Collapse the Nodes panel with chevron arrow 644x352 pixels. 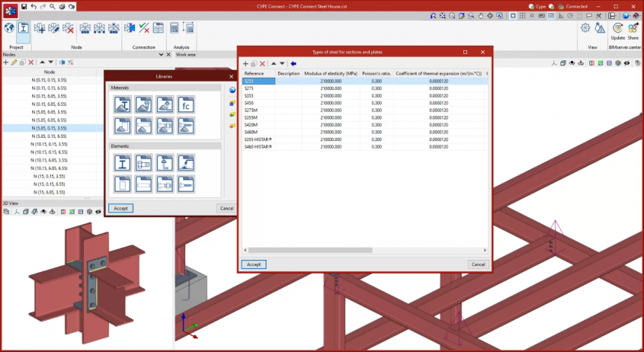click(161, 54)
